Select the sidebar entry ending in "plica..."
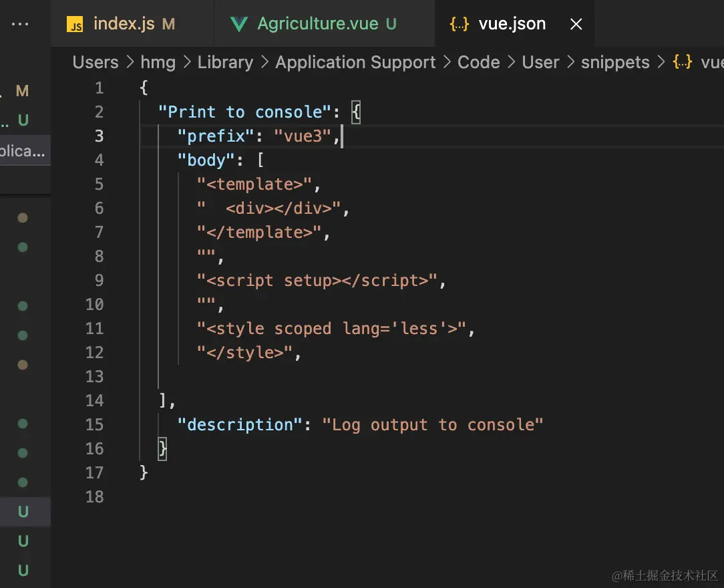724x588 pixels. [25, 150]
